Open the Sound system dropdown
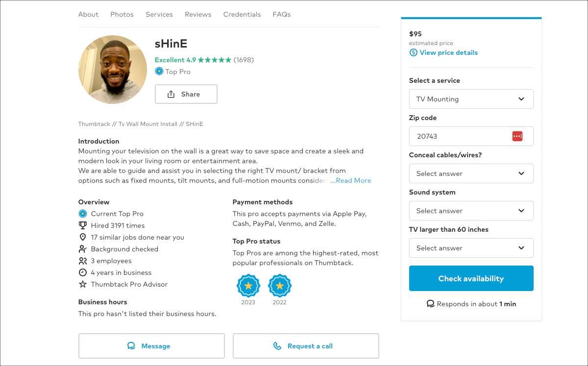This screenshot has width=588, height=366. click(471, 211)
